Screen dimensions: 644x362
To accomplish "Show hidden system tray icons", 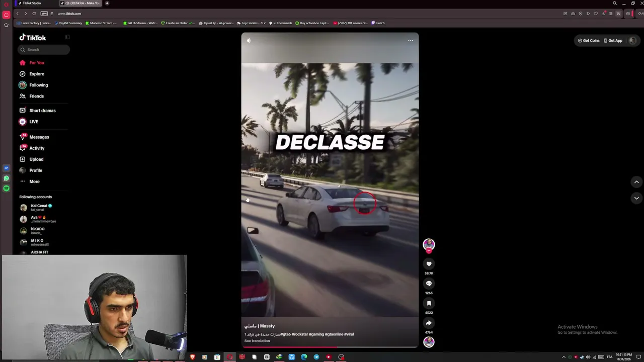I will pos(563,357).
